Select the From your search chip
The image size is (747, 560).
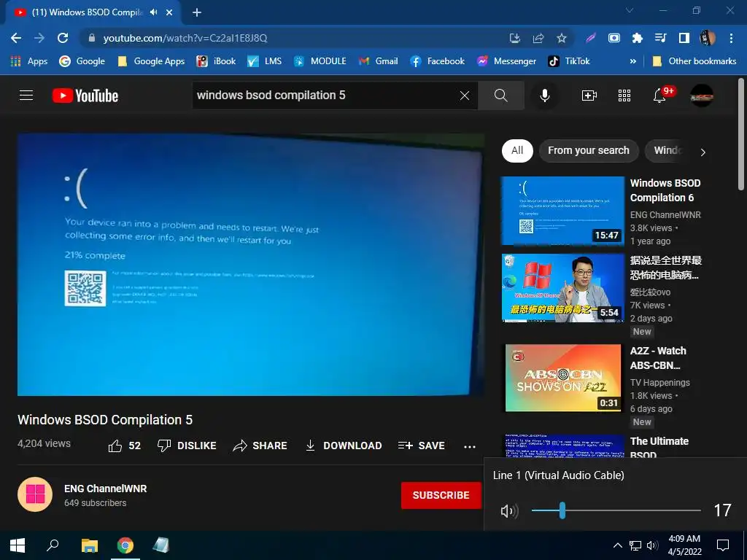point(589,151)
